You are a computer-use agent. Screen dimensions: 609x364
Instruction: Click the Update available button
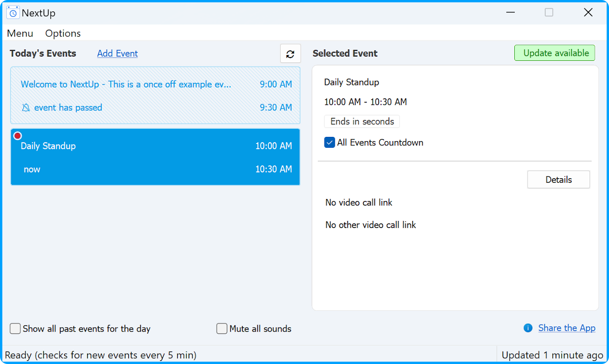click(x=555, y=53)
